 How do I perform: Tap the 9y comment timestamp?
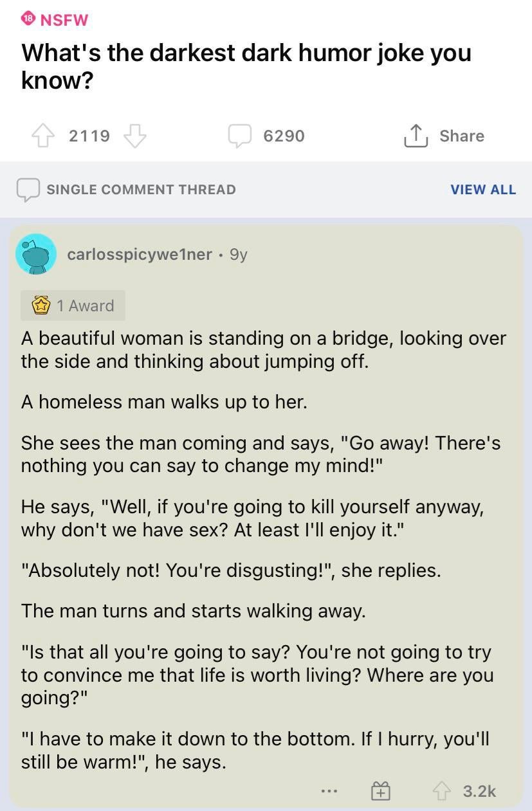pos(238,254)
